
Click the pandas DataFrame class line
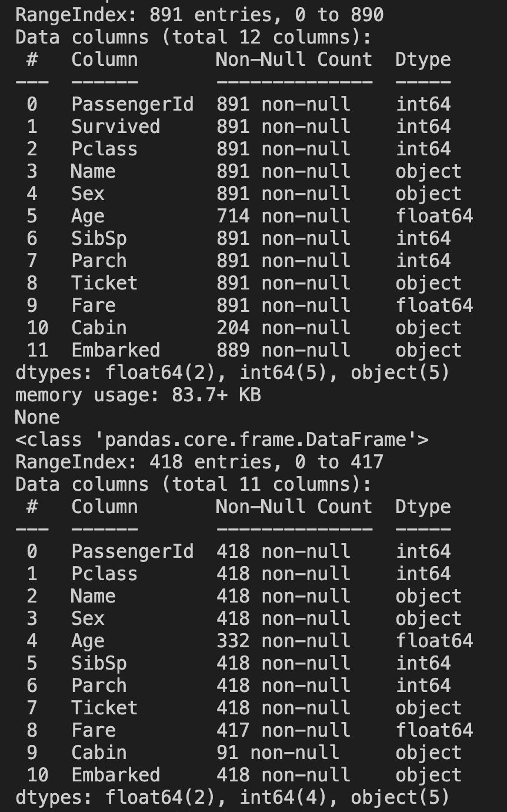(x=222, y=440)
